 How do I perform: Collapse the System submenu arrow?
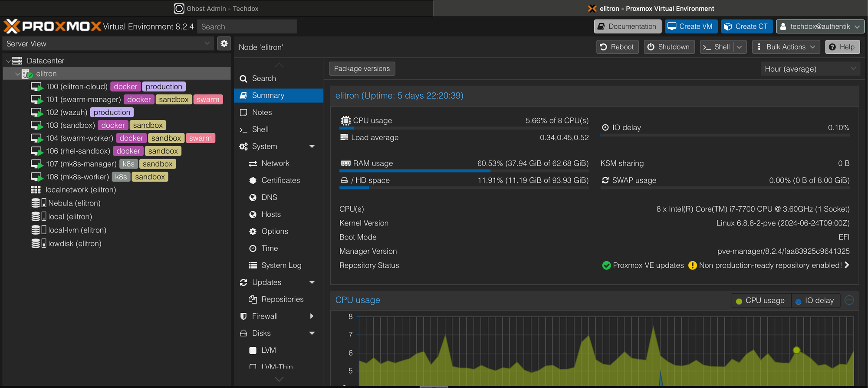[x=312, y=146]
